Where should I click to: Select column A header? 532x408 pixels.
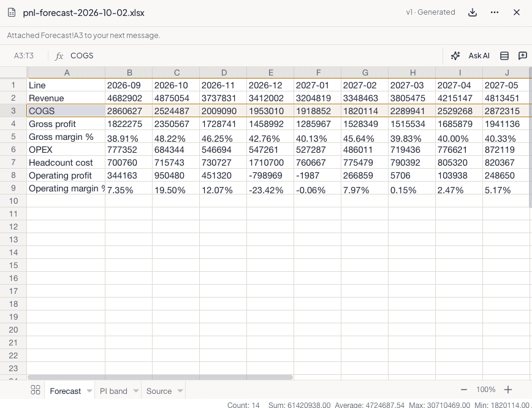[x=66, y=72]
